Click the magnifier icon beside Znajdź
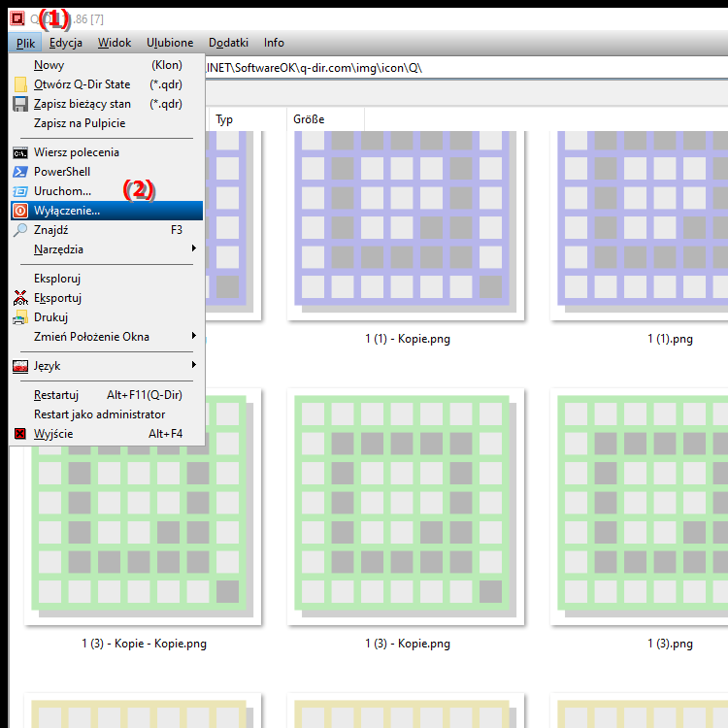Screen dimensions: 728x728 coord(20,230)
